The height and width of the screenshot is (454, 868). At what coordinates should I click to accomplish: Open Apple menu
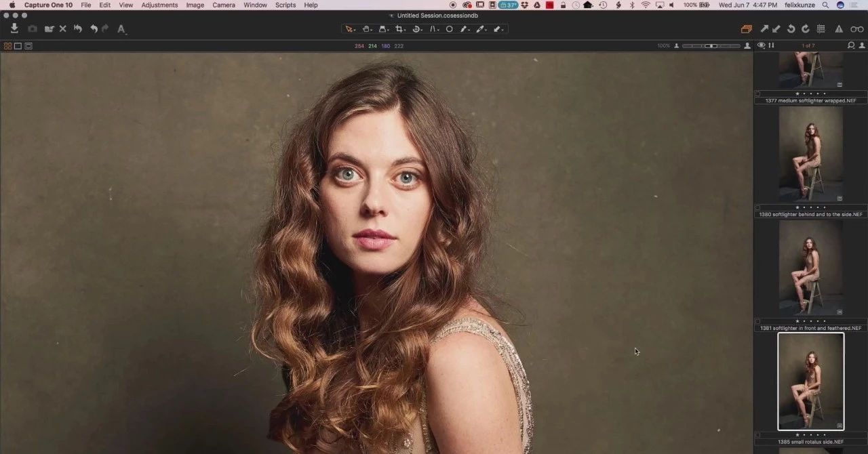coord(12,5)
